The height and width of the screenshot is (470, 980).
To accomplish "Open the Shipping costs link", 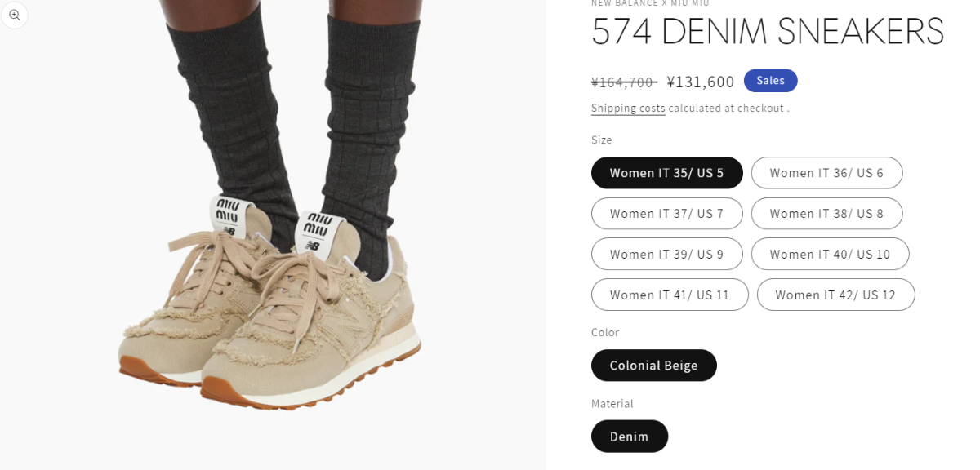I will pyautogui.click(x=628, y=108).
